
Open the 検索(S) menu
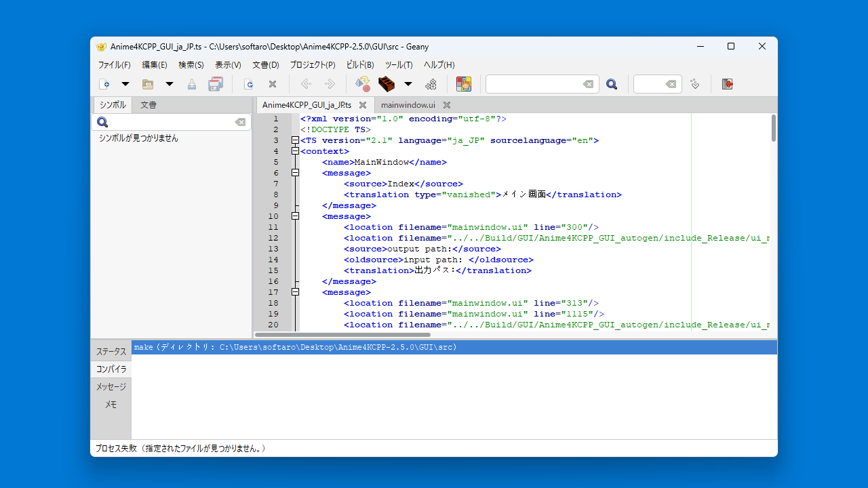[191, 65]
